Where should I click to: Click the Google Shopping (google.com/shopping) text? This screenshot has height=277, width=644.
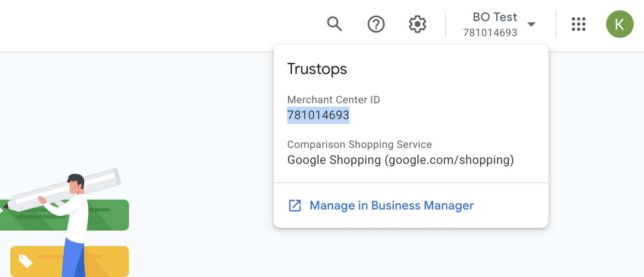[x=401, y=160]
